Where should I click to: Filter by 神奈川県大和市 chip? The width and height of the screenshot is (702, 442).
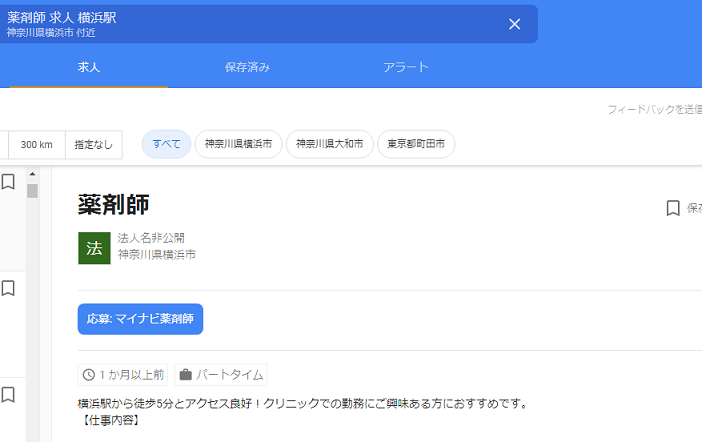pos(330,144)
